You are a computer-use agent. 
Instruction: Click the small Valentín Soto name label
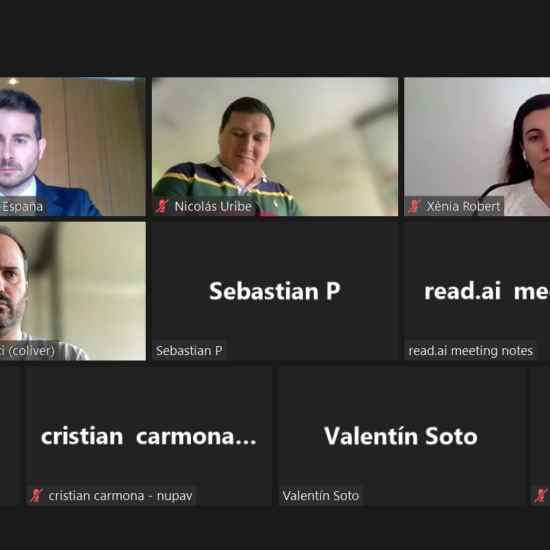point(321,496)
